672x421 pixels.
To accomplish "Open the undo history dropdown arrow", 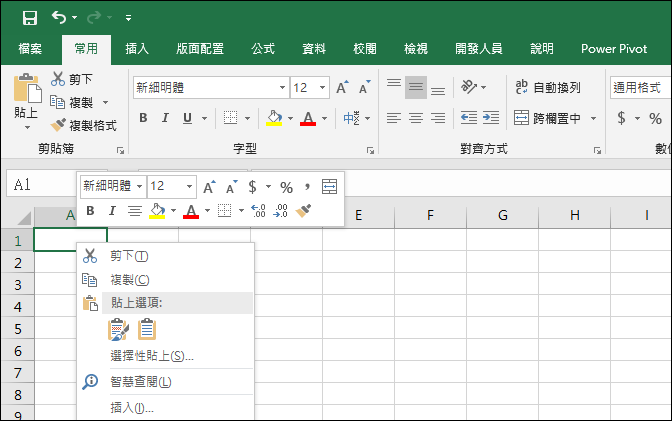I will click(x=75, y=18).
